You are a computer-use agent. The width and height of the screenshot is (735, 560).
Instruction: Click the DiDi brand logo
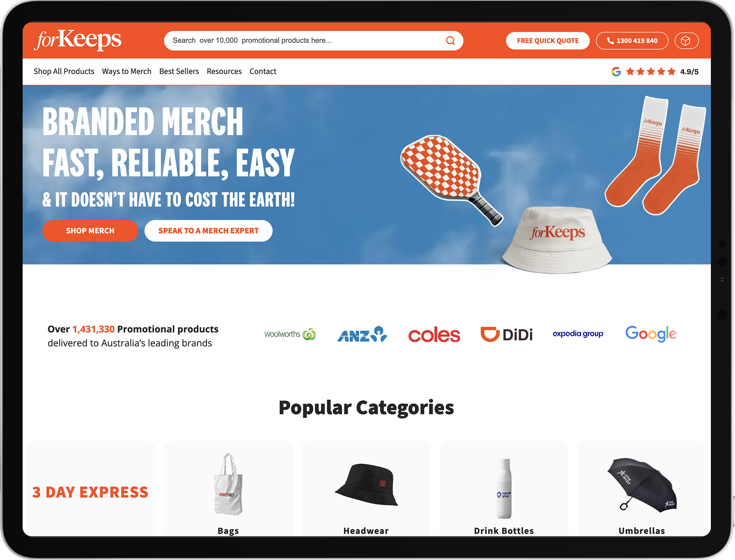[x=506, y=334]
